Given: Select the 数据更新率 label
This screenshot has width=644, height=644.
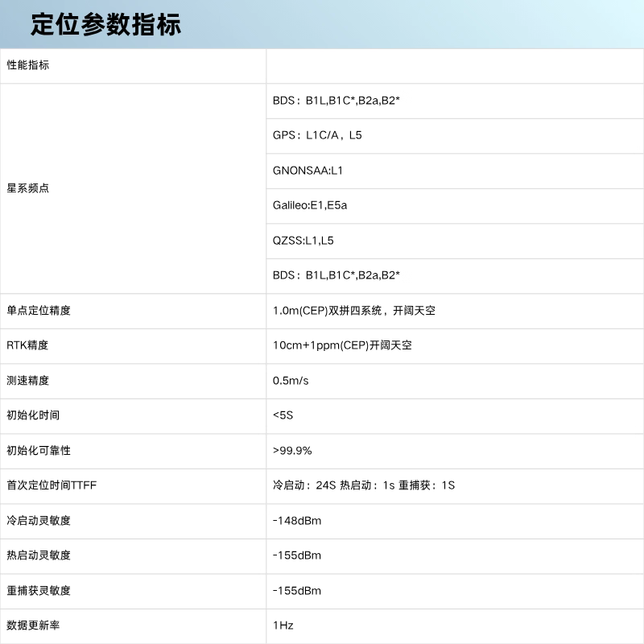Looking at the screenshot, I should pyautogui.click(x=33, y=625).
